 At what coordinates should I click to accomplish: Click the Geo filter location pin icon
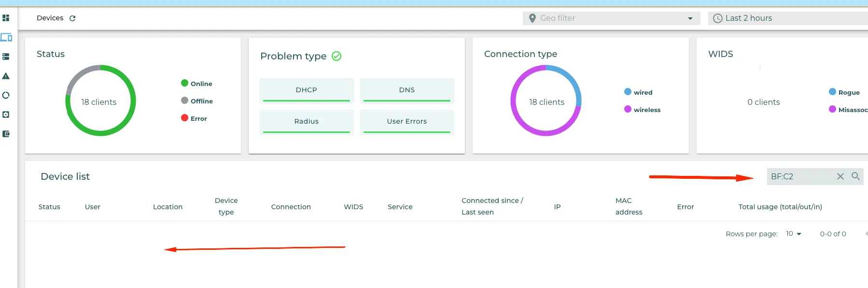coord(532,18)
